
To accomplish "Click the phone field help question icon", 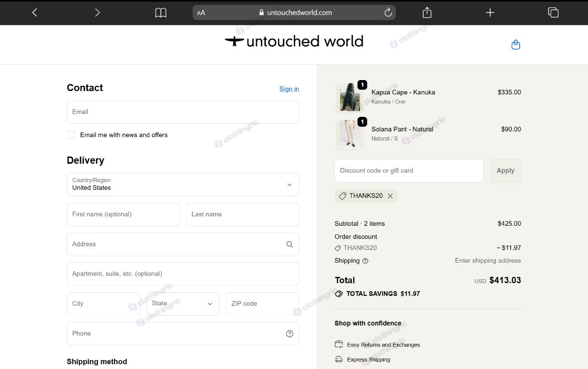I will point(290,334).
